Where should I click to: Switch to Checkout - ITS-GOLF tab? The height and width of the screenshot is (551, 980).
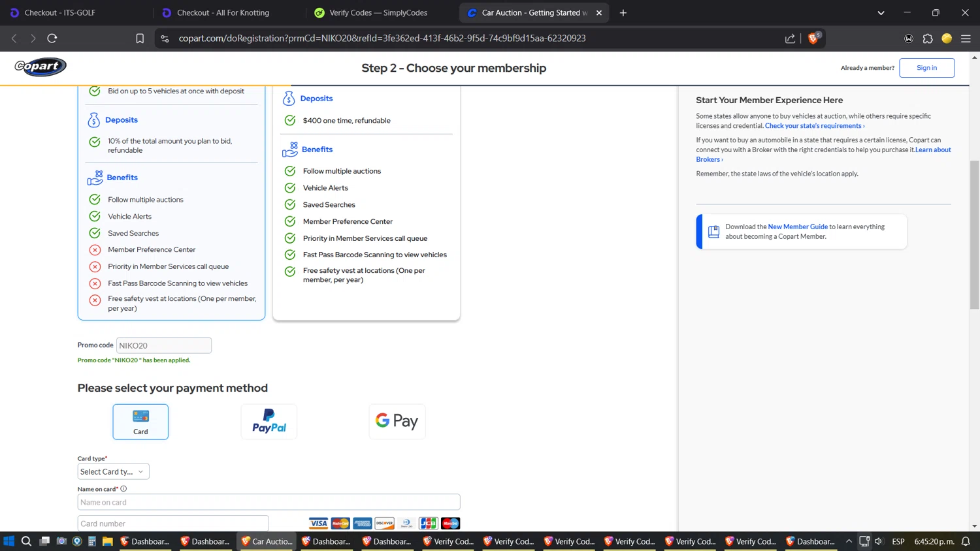[60, 12]
